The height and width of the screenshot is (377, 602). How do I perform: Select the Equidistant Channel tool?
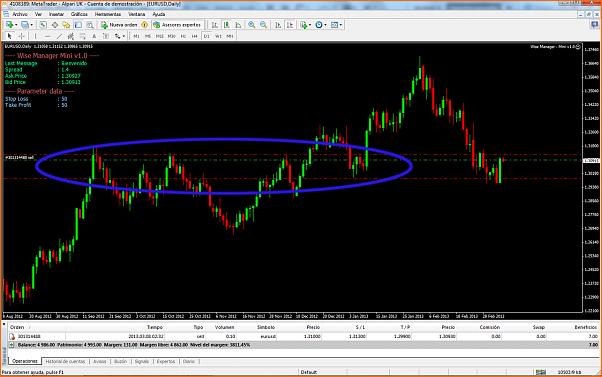[x=71, y=36]
